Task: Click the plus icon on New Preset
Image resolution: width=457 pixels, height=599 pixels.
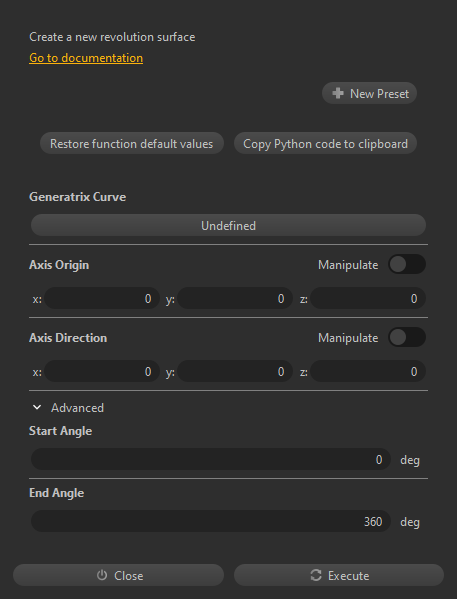Action: [338, 93]
